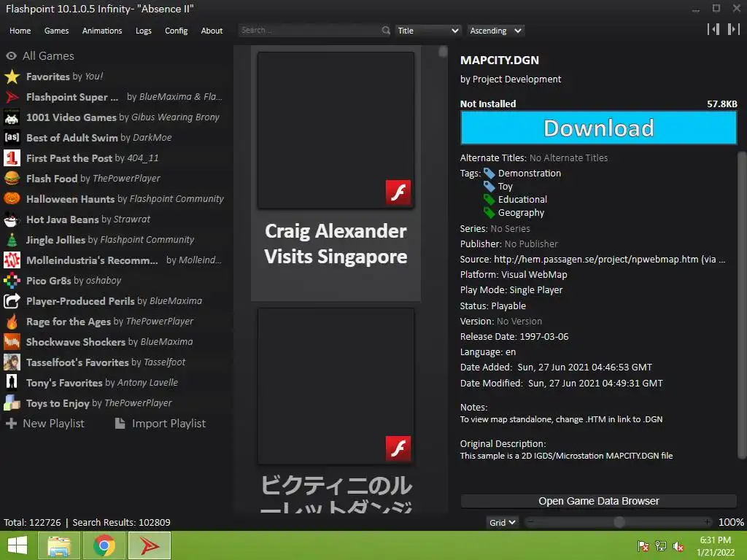Click zoom slider plus end
747x560 pixels.
point(707,522)
